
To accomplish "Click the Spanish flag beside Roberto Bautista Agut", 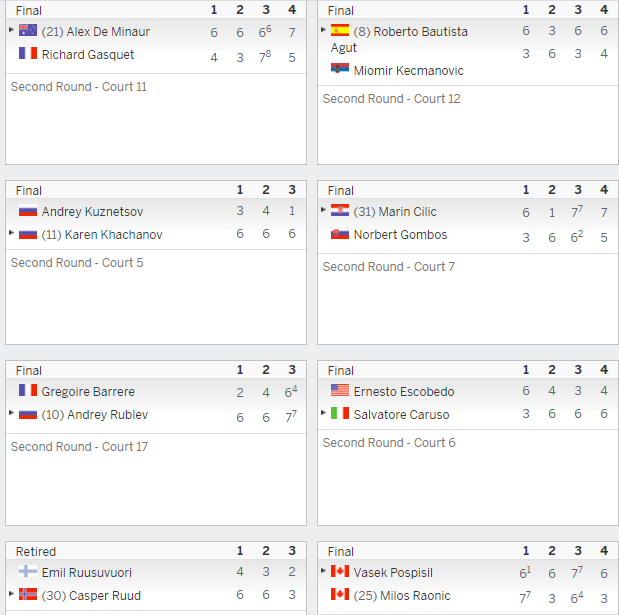I will [340, 30].
